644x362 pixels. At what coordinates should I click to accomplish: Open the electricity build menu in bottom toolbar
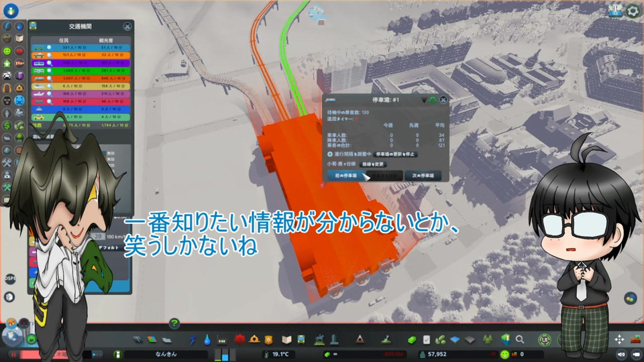tap(193, 340)
